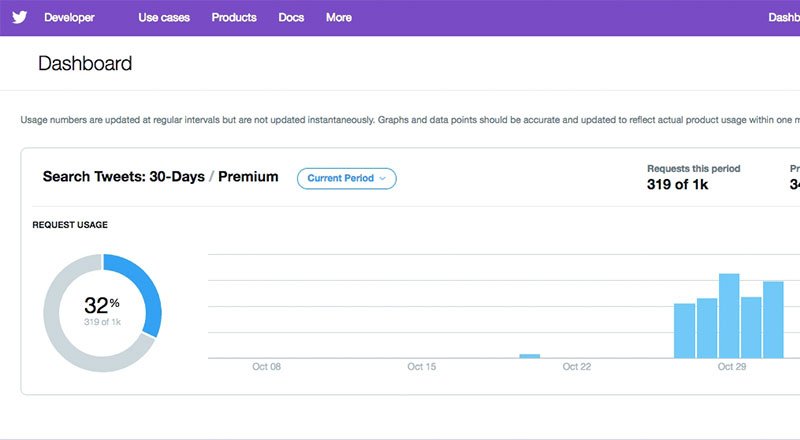Image resolution: width=800 pixels, height=440 pixels.
Task: Click the 'Requests this period' label
Action: point(693,168)
